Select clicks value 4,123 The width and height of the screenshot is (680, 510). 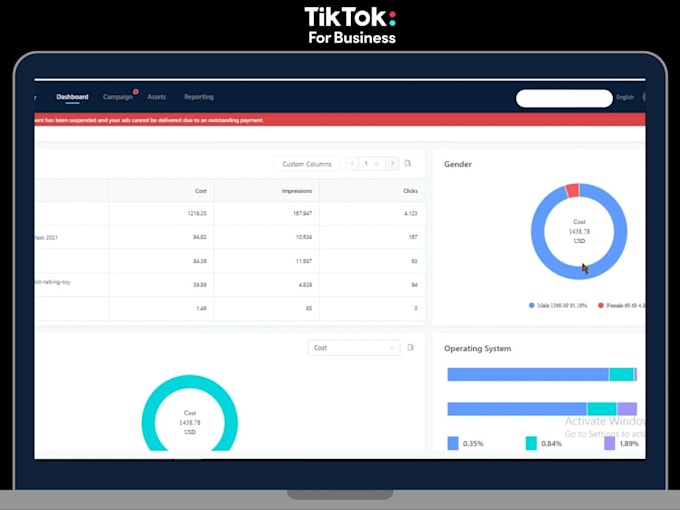point(411,213)
